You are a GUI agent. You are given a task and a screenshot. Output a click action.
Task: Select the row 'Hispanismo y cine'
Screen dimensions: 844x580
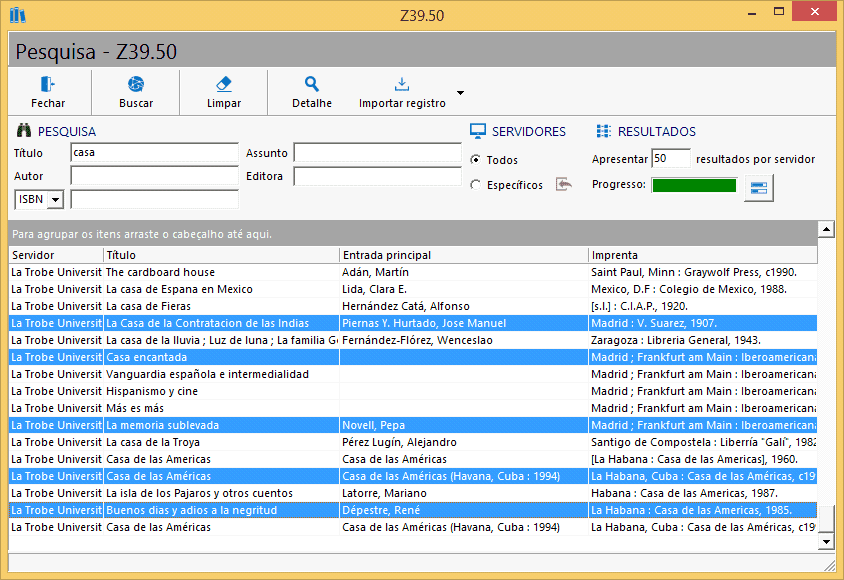[x=413, y=391]
